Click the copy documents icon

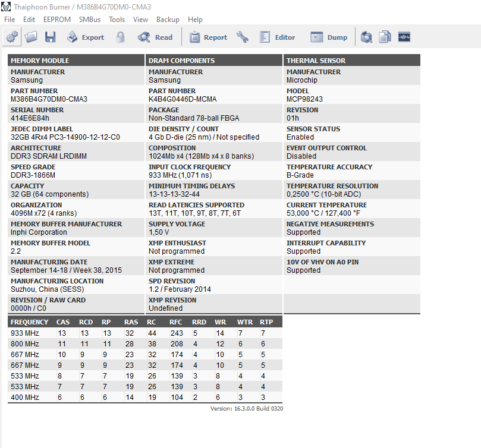385,37
